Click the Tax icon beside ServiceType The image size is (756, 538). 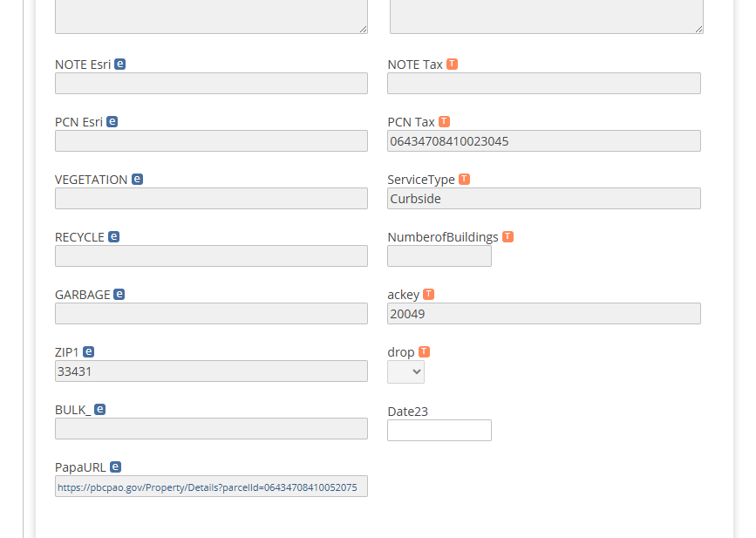pos(464,180)
